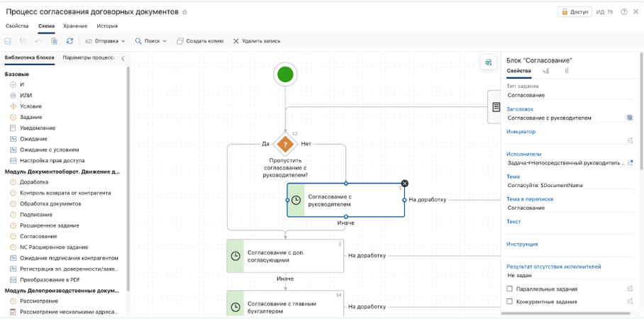644x319 pixels.
Task: Click the settings icon beside Инициатор field
Action: point(630,140)
